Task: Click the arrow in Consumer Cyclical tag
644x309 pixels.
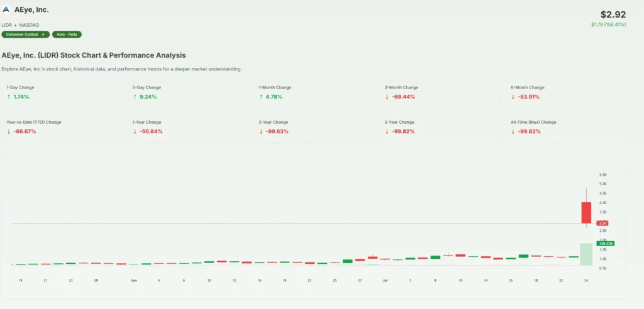Action: (x=42, y=35)
